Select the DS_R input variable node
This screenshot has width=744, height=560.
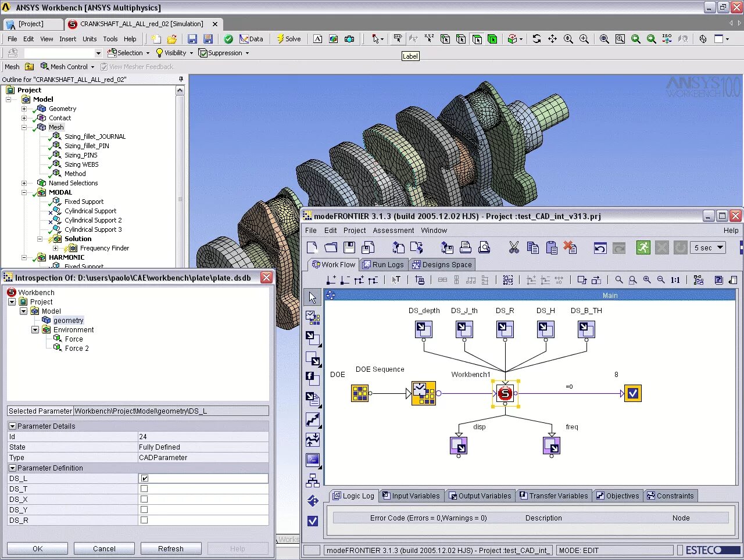(505, 329)
